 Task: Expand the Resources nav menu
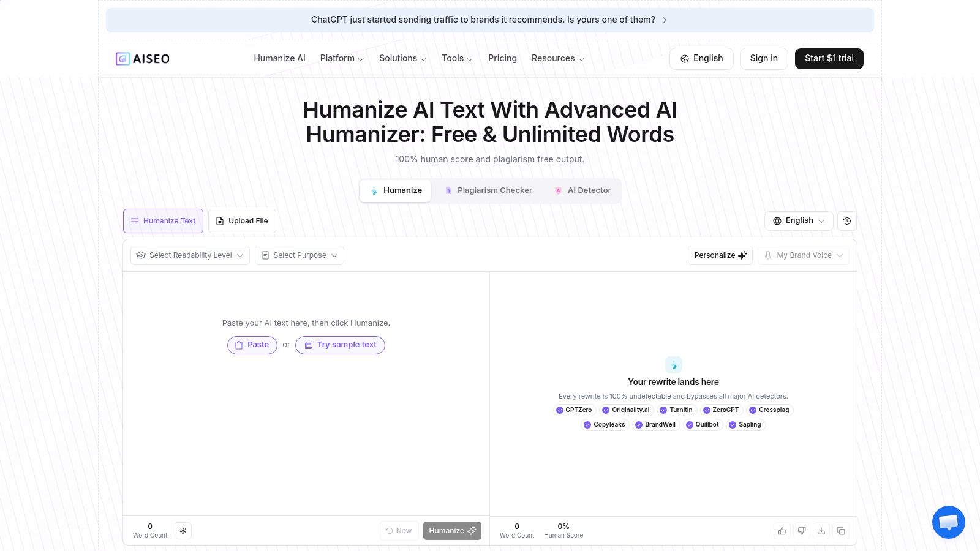(557, 58)
